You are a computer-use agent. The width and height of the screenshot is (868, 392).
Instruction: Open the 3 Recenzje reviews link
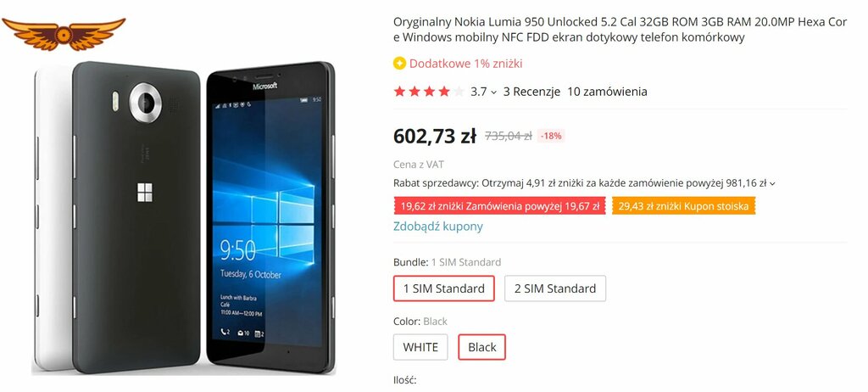point(531,92)
